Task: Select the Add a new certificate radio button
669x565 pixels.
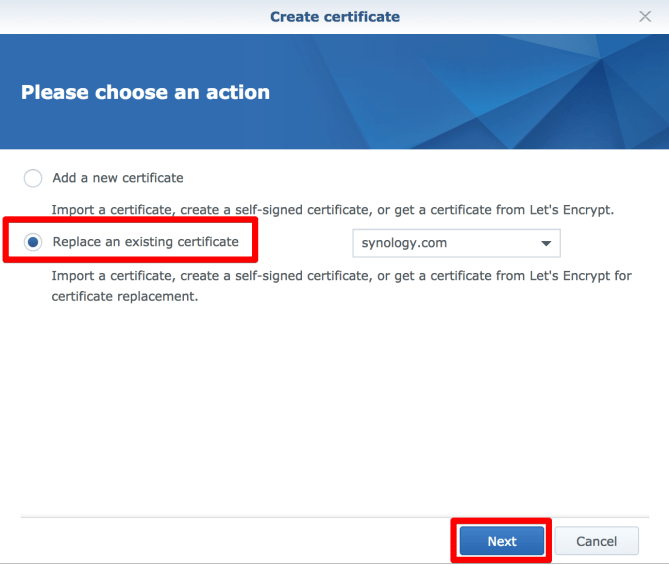Action: [33, 178]
